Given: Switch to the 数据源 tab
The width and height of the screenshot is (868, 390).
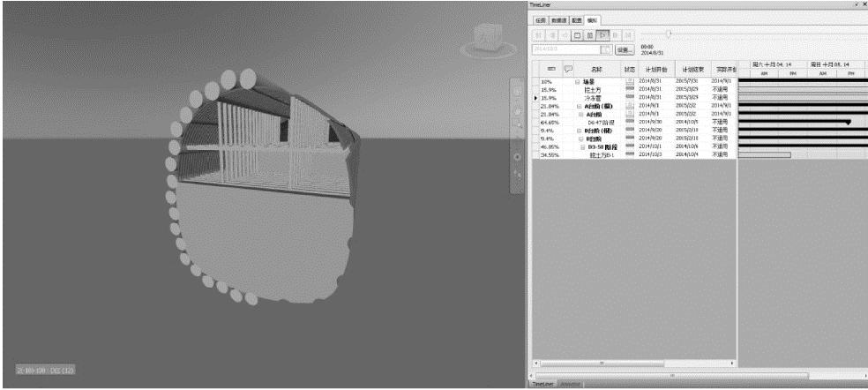Looking at the screenshot, I should [558, 20].
